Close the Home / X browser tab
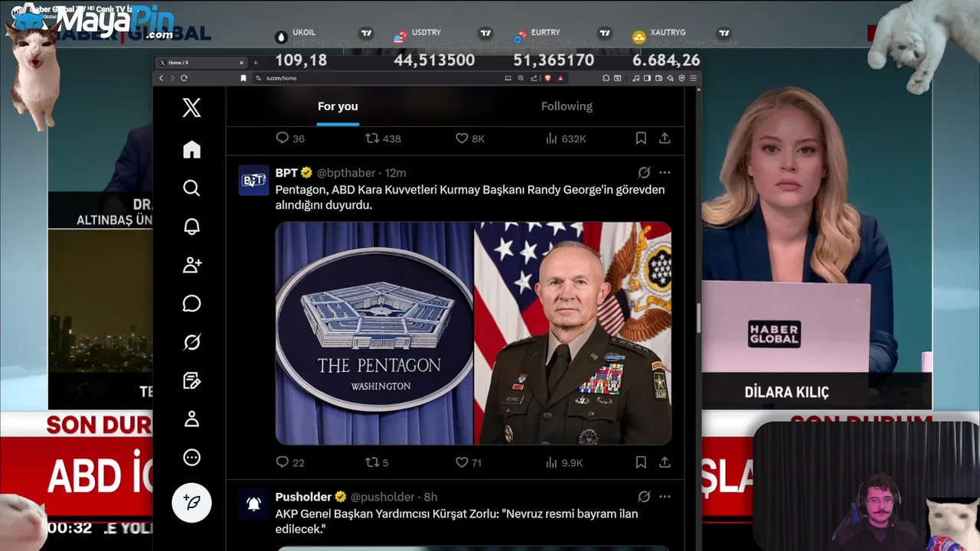This screenshot has height=551, width=980. coord(241,63)
